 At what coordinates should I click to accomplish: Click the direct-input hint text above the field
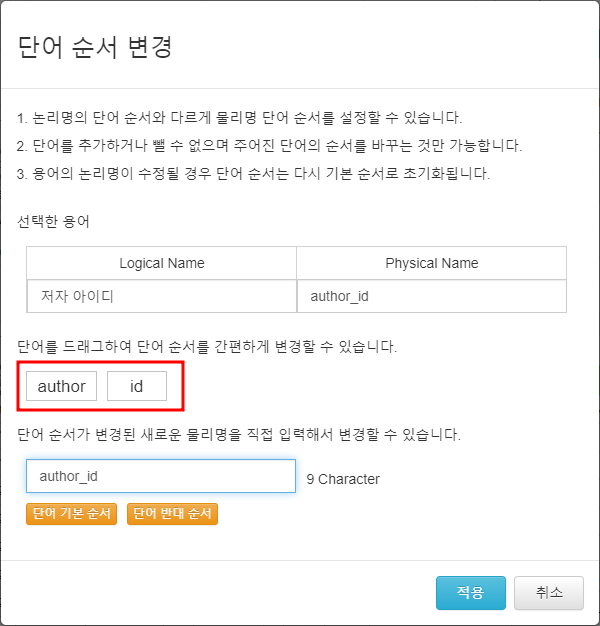(239, 435)
